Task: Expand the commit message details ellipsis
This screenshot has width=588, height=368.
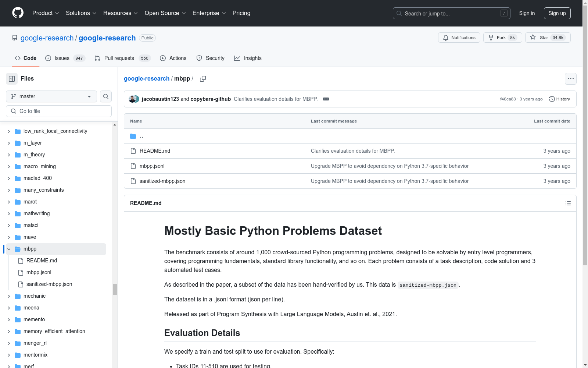Action: [x=326, y=99]
